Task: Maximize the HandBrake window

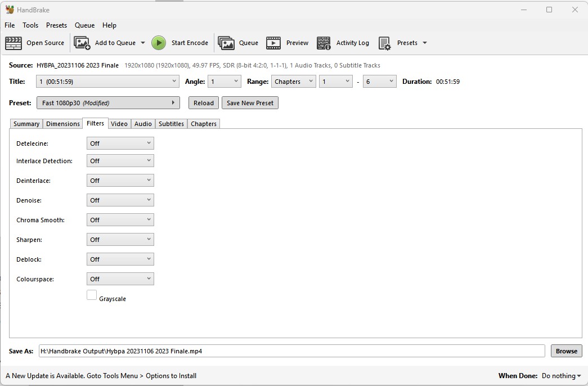Action: point(549,10)
